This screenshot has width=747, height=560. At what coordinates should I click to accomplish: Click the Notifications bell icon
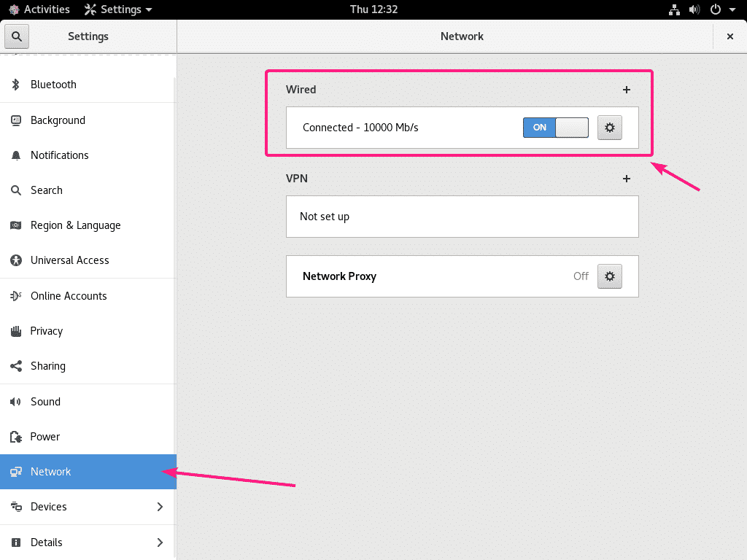point(15,155)
